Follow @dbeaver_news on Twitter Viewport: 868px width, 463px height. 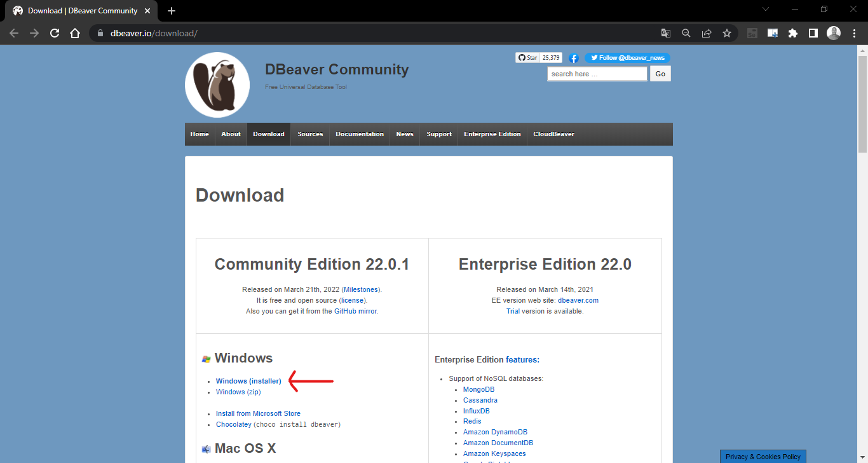[627, 58]
